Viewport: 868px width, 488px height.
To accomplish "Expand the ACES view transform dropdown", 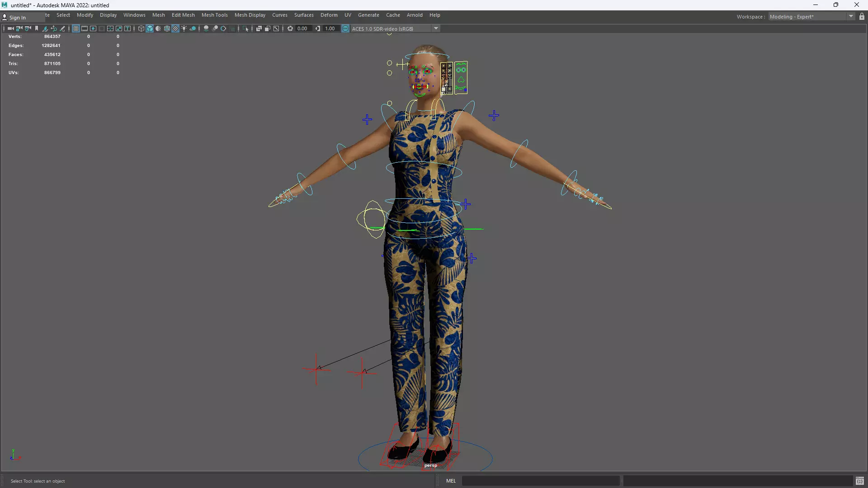I will (436, 28).
